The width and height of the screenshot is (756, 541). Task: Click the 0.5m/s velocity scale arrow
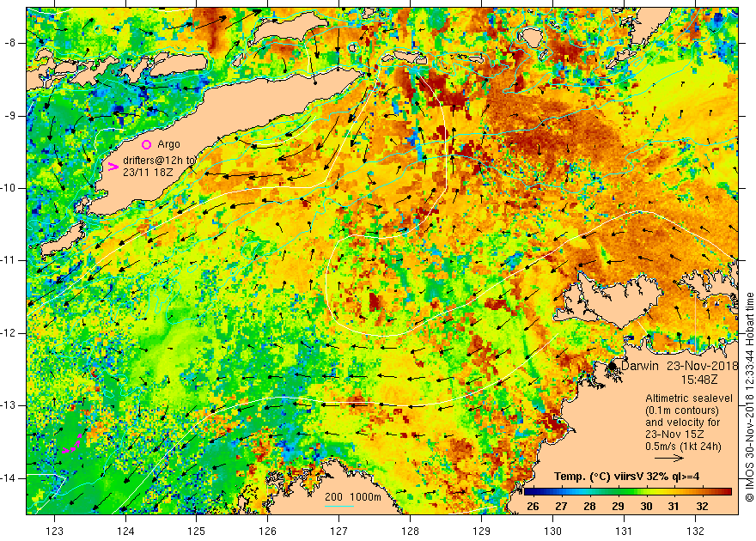669,459
